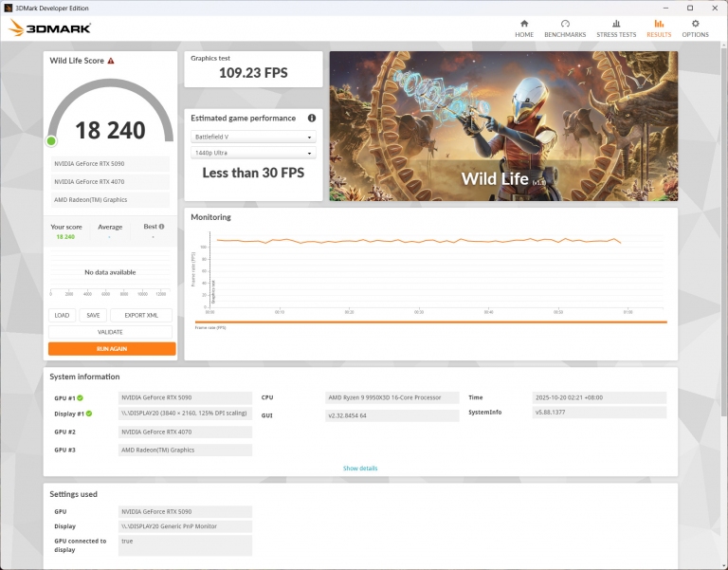Click the red warning icon beside Wild Life Score
This screenshot has height=570, width=728.
(x=111, y=61)
